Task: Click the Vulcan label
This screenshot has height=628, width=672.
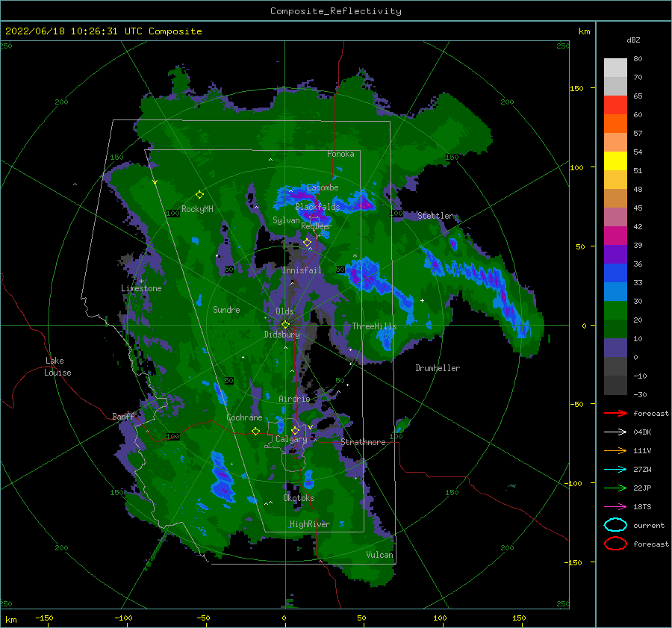Action: tap(380, 555)
